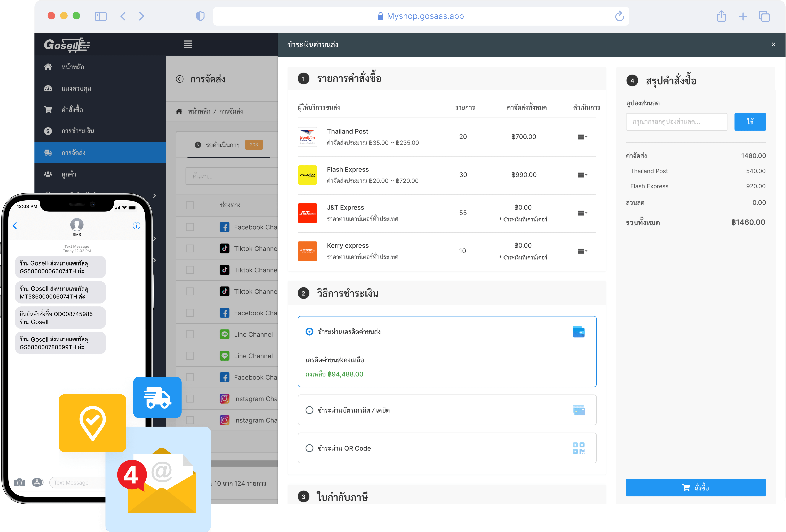The image size is (786, 532).
Task: Click the yellow location check tile
Action: (x=92, y=423)
